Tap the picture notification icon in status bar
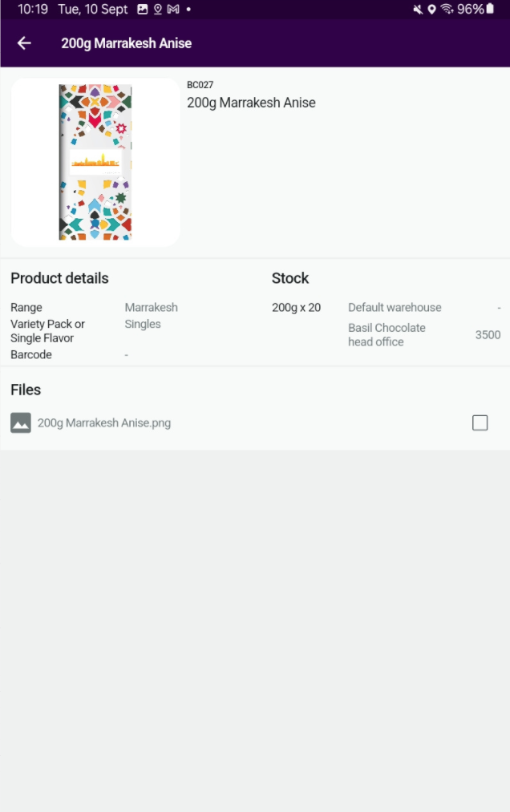 coord(143,10)
